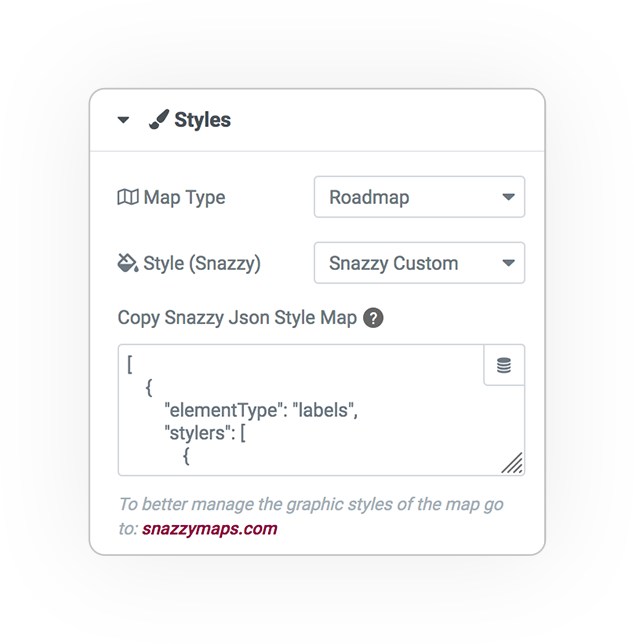Focus the JSON style map text area
The width and height of the screenshot is (634, 644).
coord(321,410)
